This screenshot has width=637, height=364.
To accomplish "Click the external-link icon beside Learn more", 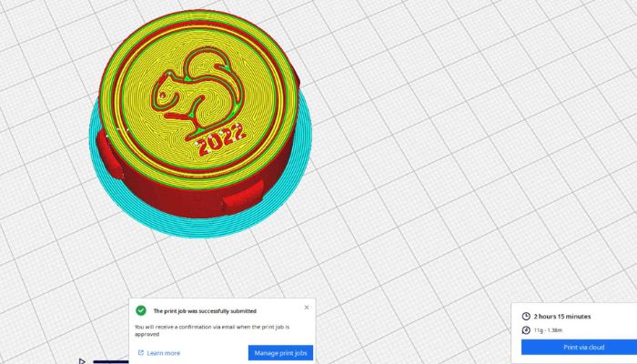I will 141,353.
